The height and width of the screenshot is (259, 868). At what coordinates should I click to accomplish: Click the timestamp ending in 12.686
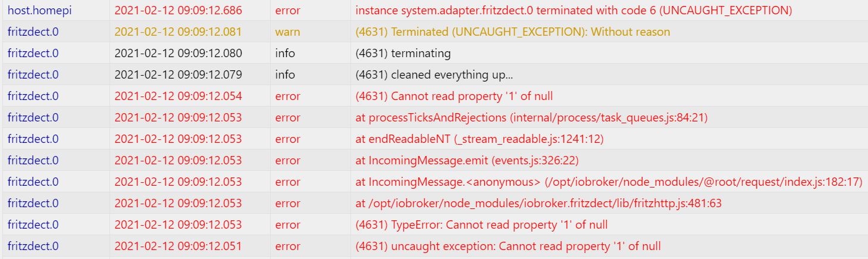click(178, 10)
